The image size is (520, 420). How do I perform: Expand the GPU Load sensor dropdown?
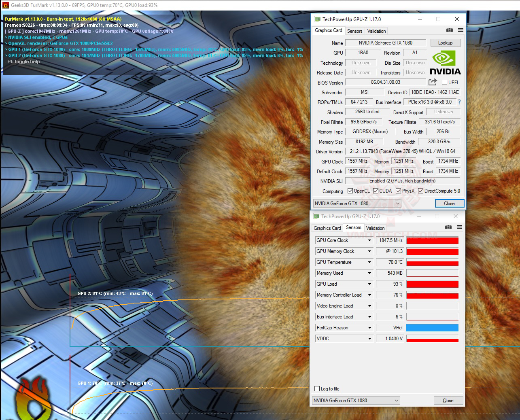tap(369, 284)
